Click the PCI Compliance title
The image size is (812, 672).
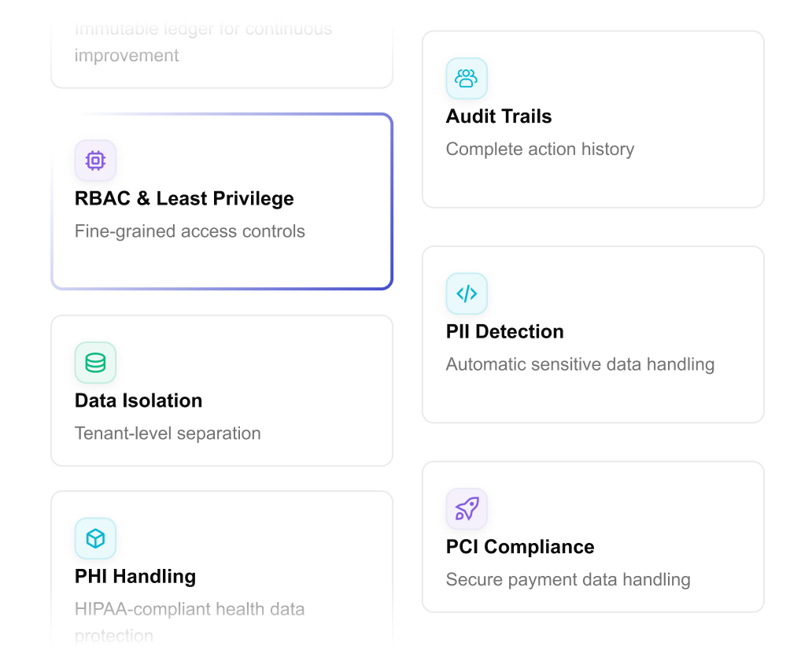pos(520,547)
